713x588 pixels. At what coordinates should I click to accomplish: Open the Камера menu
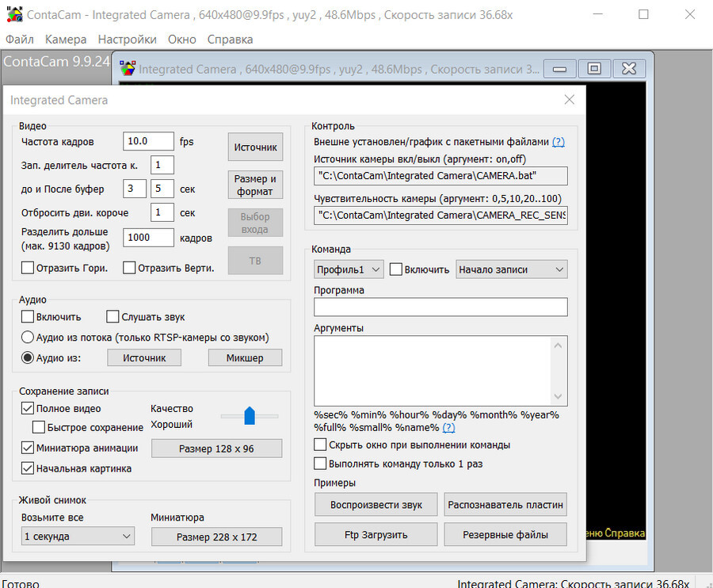pyautogui.click(x=66, y=40)
